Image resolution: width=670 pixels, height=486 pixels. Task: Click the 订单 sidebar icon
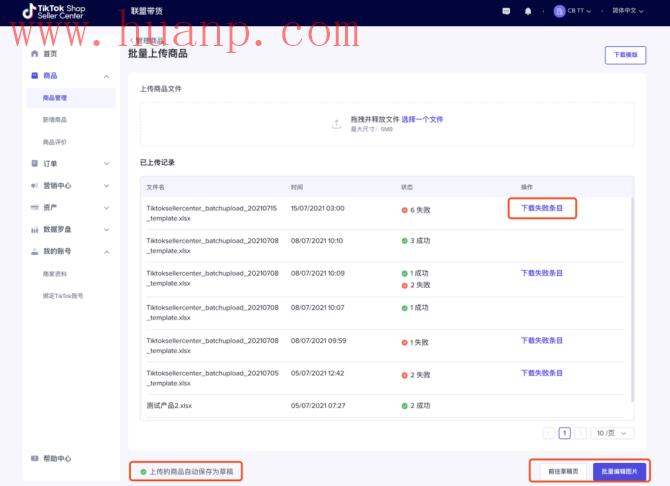[35, 163]
